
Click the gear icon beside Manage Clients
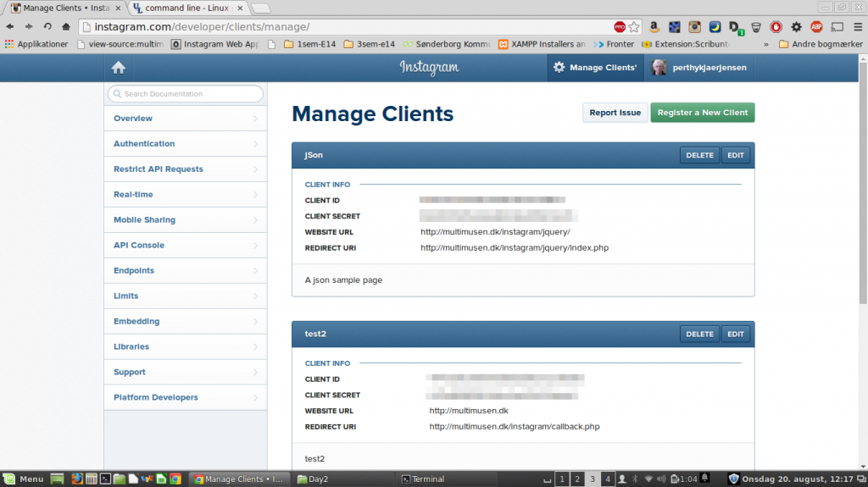(x=559, y=68)
